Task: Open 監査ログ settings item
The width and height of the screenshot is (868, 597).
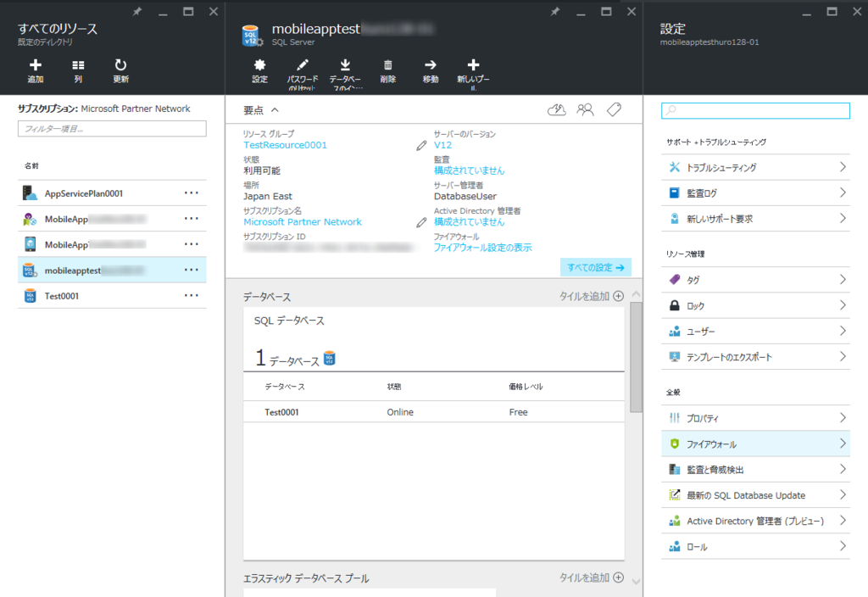Action: pyautogui.click(x=755, y=192)
